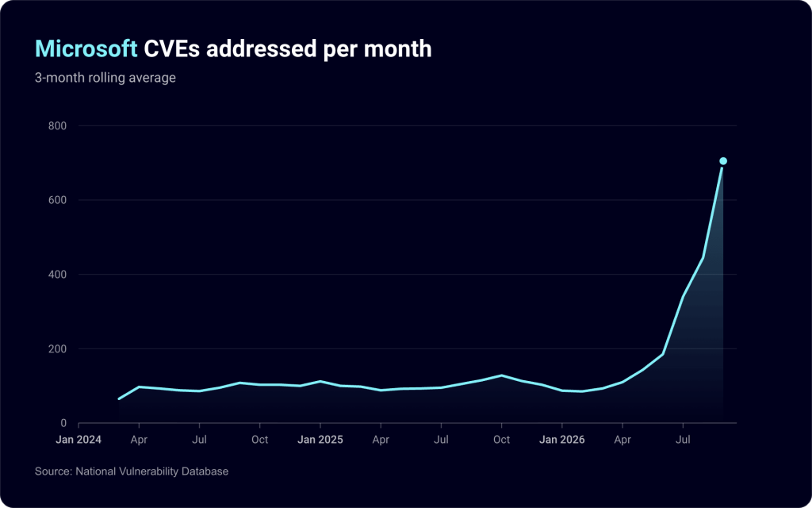Click the subtitle '3-month rolling average'
812x508 pixels.
(105, 78)
